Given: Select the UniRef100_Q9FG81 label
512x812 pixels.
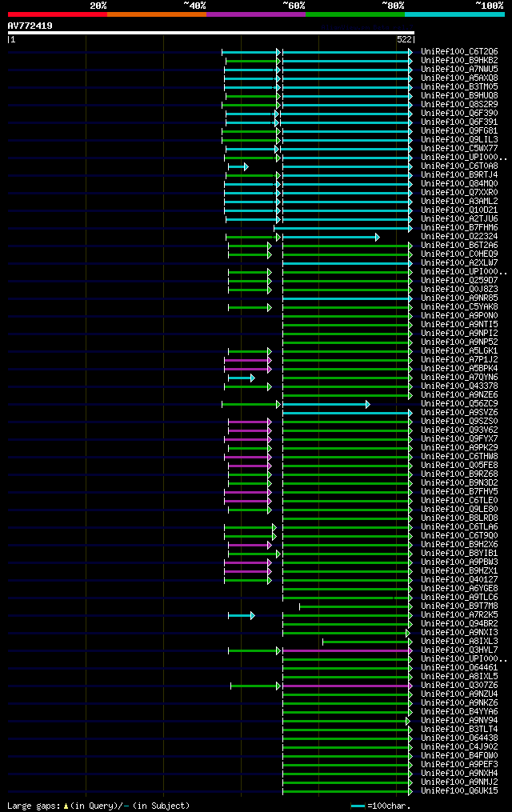Looking at the screenshot, I should point(459,131).
